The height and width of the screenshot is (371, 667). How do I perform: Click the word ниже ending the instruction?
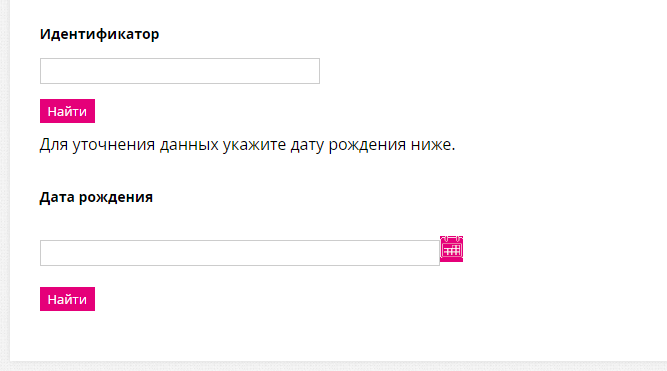433,145
